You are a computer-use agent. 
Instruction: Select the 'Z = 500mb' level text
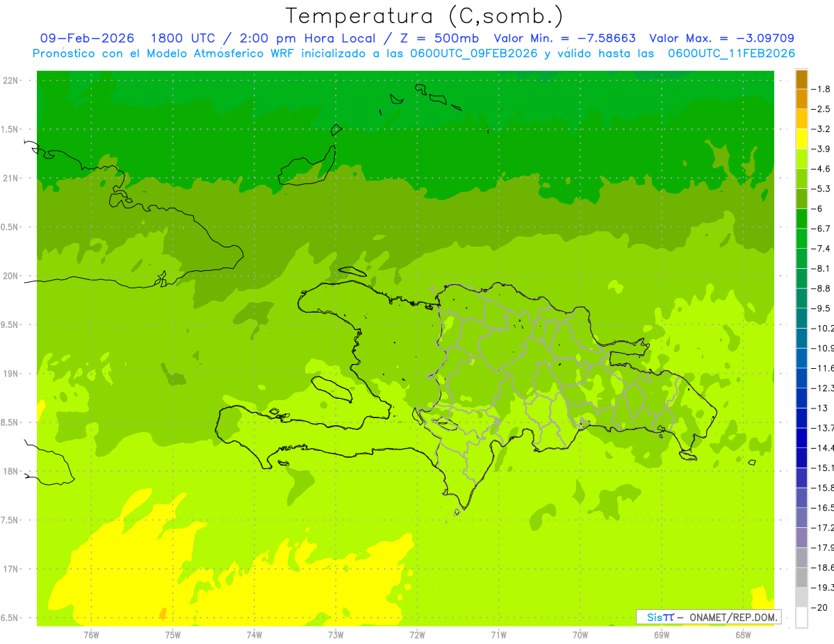(x=437, y=38)
